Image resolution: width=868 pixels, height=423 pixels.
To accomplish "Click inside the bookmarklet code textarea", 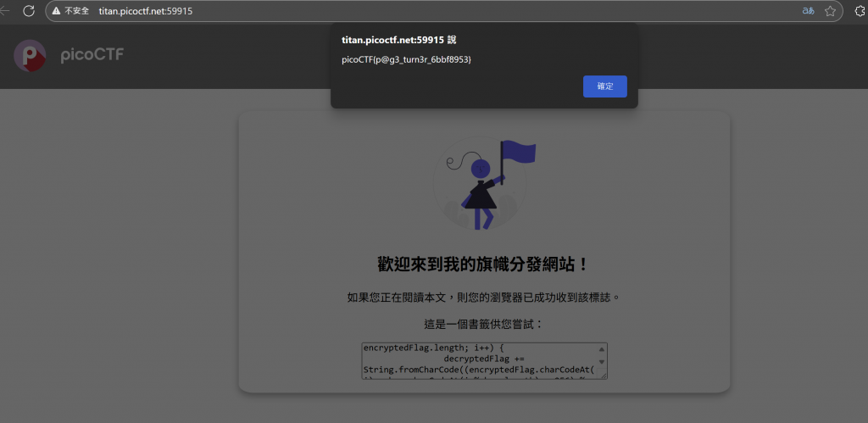I will [484, 360].
